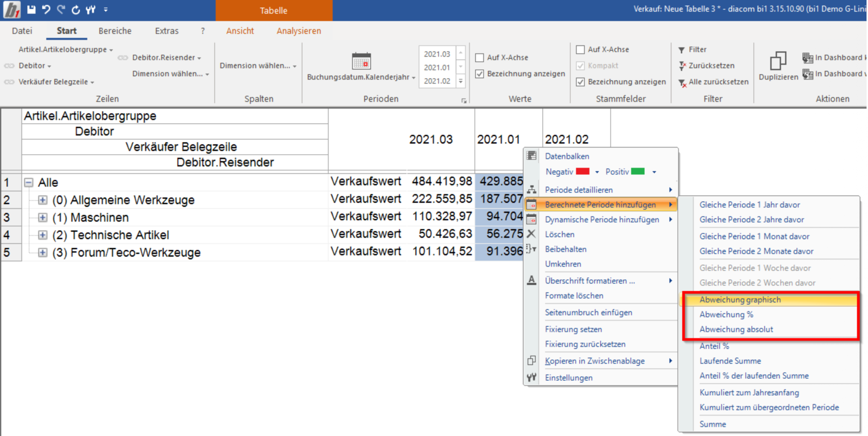The width and height of the screenshot is (868, 436).
Task: Click the link icon beside Verkäufer Belegzeile
Action: pos(9,82)
